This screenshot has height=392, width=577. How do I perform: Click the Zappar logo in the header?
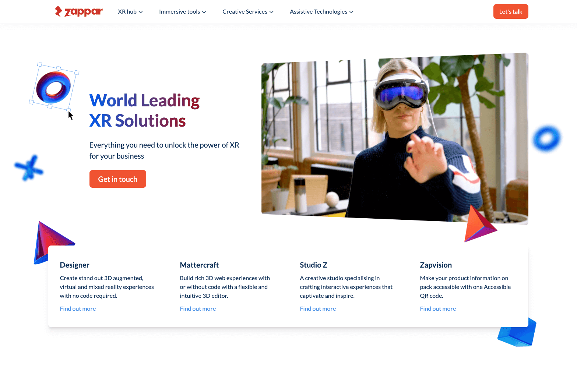coord(79,11)
